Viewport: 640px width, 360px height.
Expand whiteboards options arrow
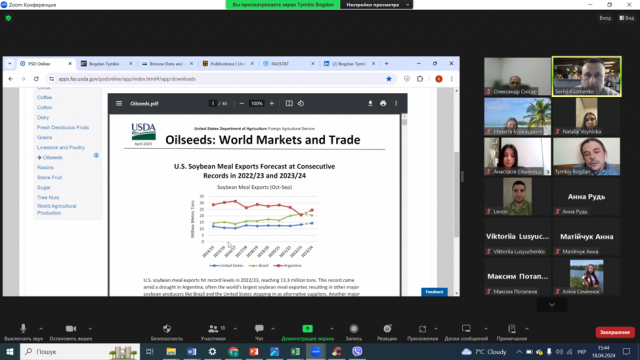(x=486, y=329)
